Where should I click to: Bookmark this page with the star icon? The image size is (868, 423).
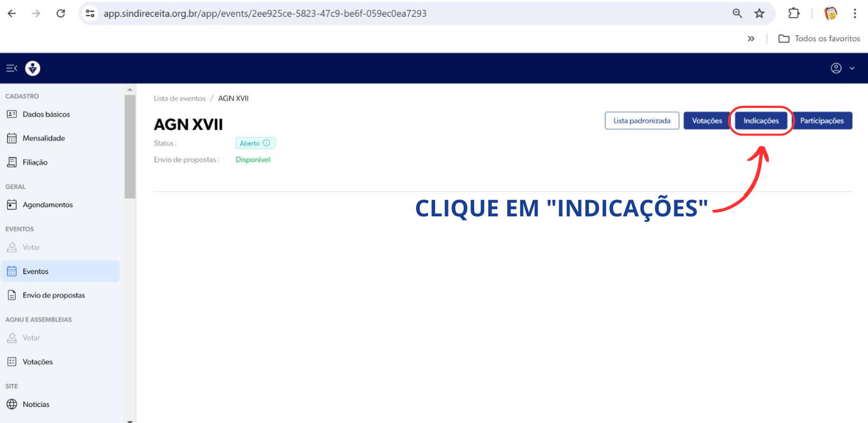click(759, 14)
